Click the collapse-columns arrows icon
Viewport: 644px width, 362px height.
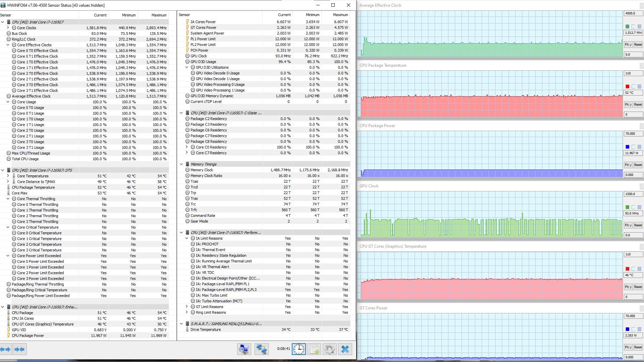click(x=19, y=349)
